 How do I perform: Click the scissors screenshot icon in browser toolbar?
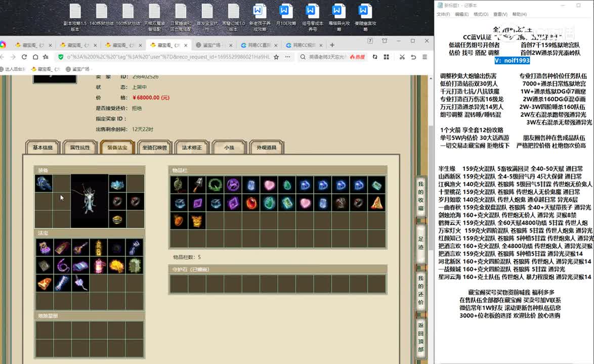coord(402,57)
